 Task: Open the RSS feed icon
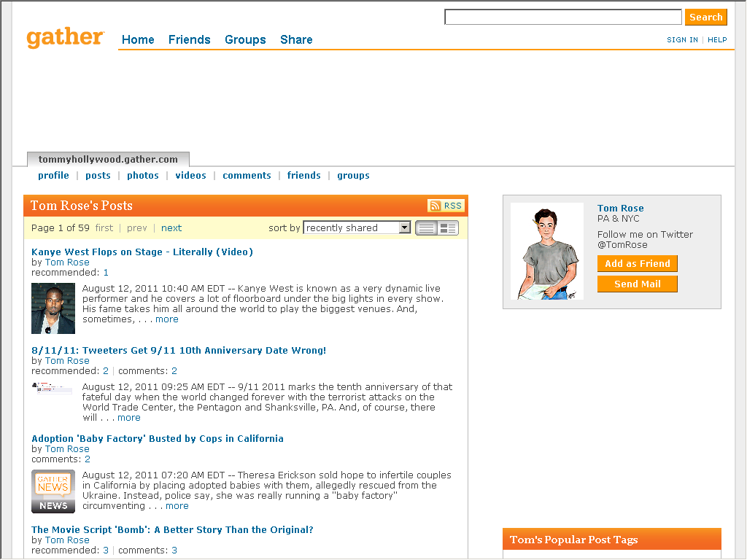[x=446, y=206]
